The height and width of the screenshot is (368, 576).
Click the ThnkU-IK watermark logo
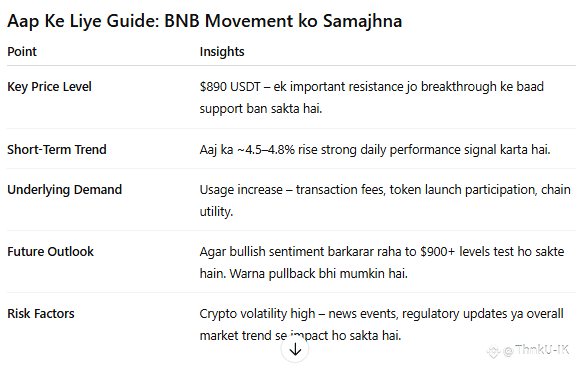[x=493, y=351]
